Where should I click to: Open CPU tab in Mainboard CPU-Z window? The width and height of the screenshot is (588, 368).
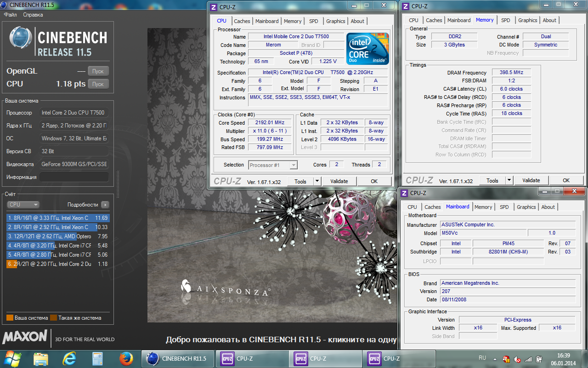coord(412,207)
